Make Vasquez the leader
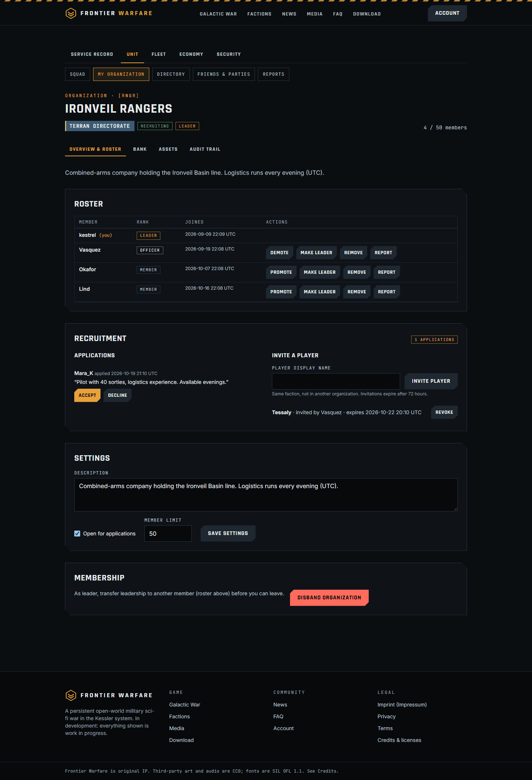532x780 pixels. [x=317, y=253]
